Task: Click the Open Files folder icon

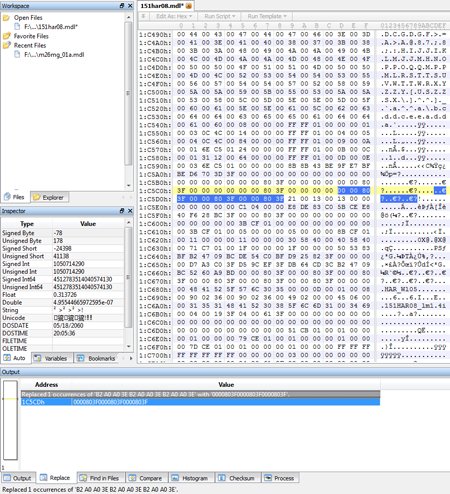Action: pyautogui.click(x=6, y=18)
